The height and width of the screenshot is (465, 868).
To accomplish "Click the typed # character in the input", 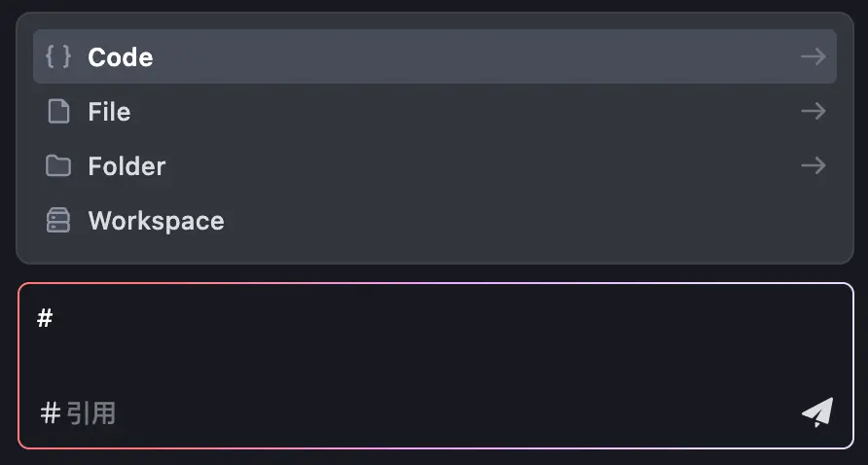I will click(45, 318).
